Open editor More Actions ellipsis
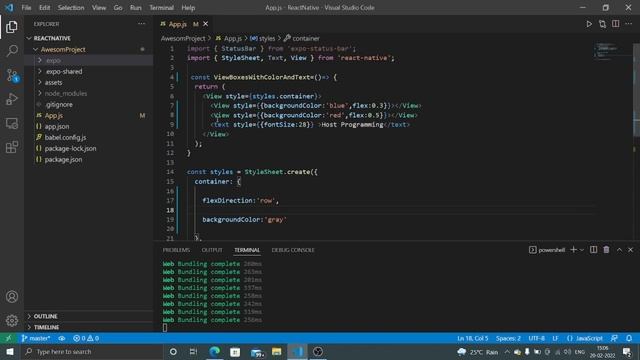This screenshot has width=640, height=360. (629, 24)
